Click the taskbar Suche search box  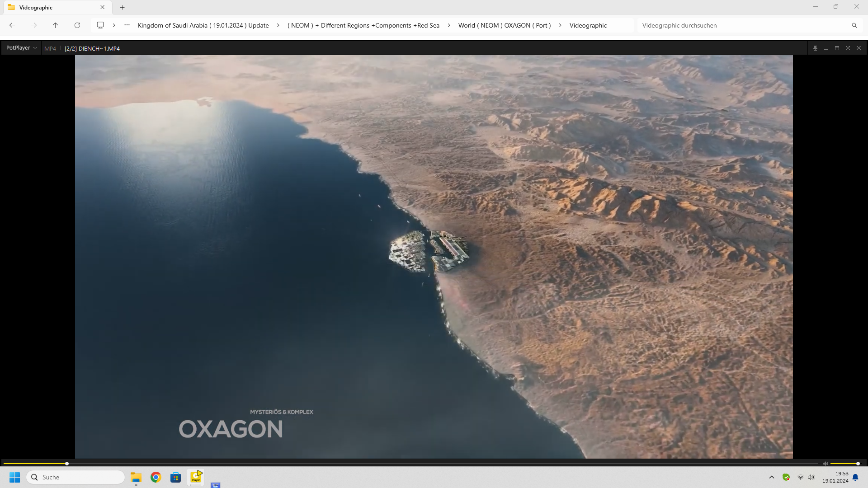click(75, 477)
